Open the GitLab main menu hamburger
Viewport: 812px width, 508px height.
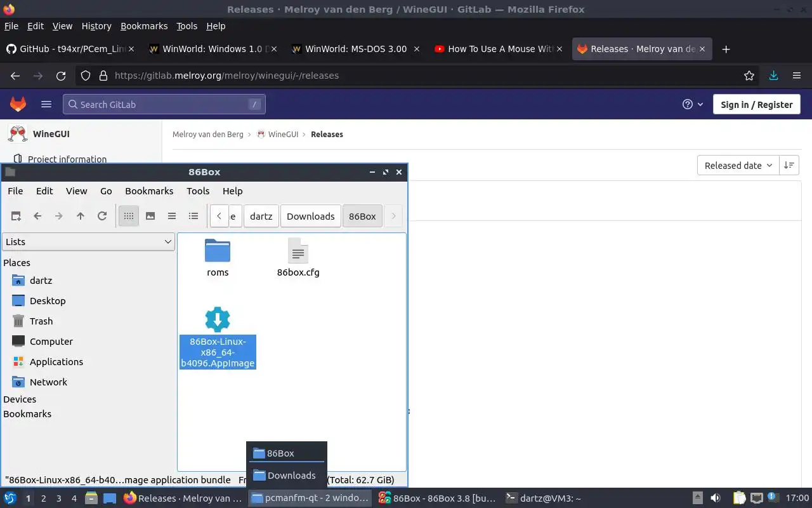(x=46, y=104)
